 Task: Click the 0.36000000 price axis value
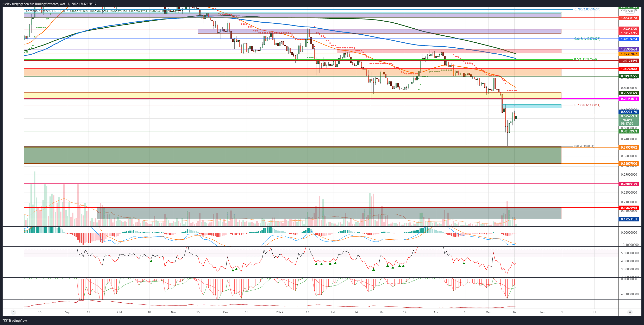[x=629, y=156]
